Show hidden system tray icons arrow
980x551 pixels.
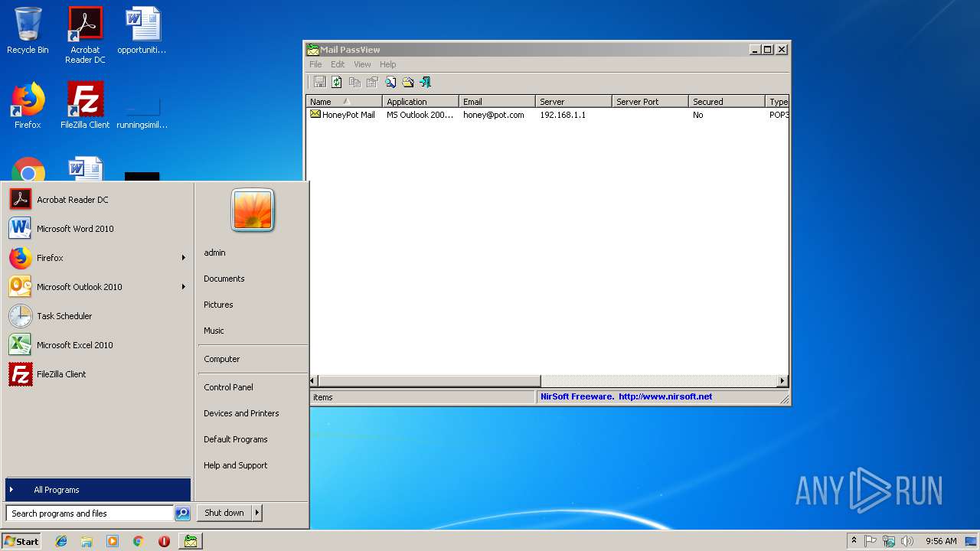pos(854,540)
